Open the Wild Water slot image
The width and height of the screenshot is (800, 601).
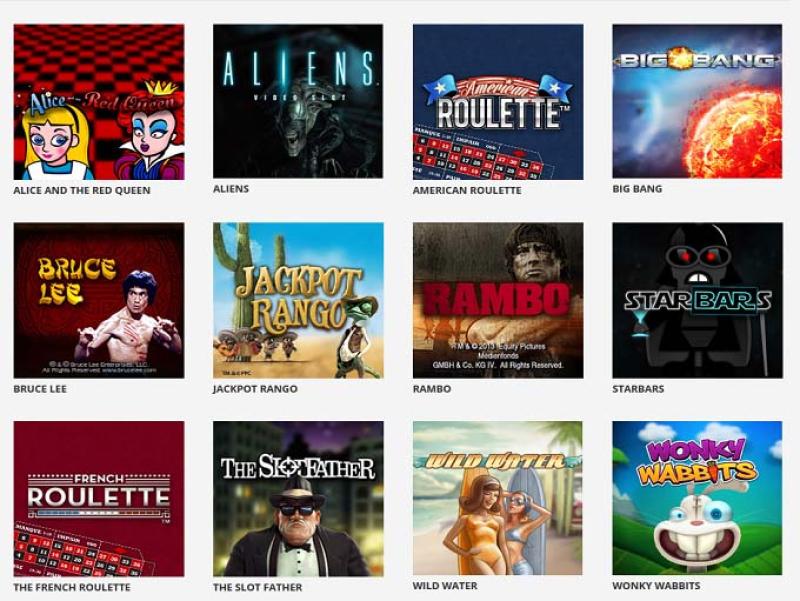[x=497, y=498]
